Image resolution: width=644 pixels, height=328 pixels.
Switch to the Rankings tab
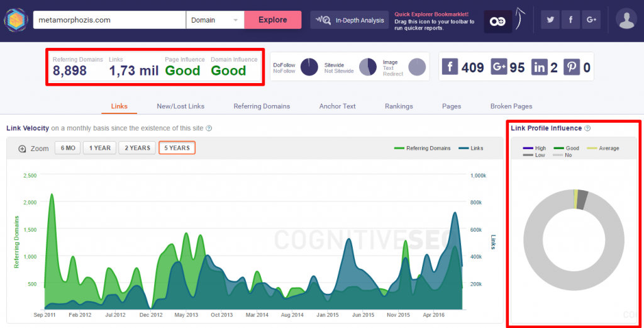(399, 106)
